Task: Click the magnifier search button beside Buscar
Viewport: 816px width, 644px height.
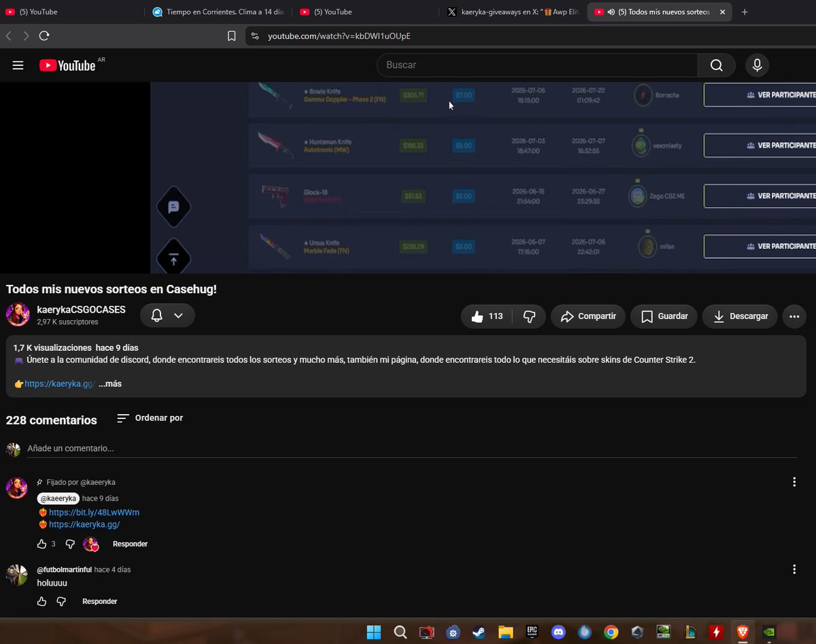Action: [x=717, y=65]
